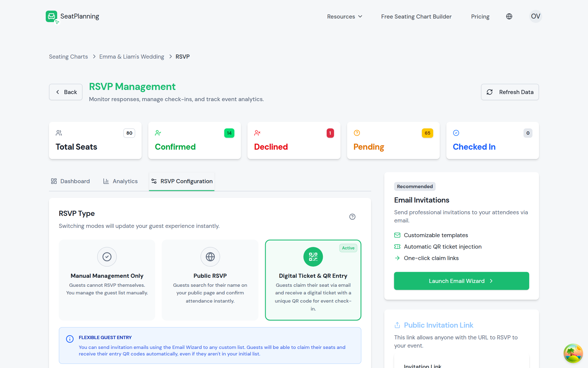Image resolution: width=588 pixels, height=368 pixels.
Task: Click the Confirmed guests person icon
Action: pyautogui.click(x=158, y=133)
